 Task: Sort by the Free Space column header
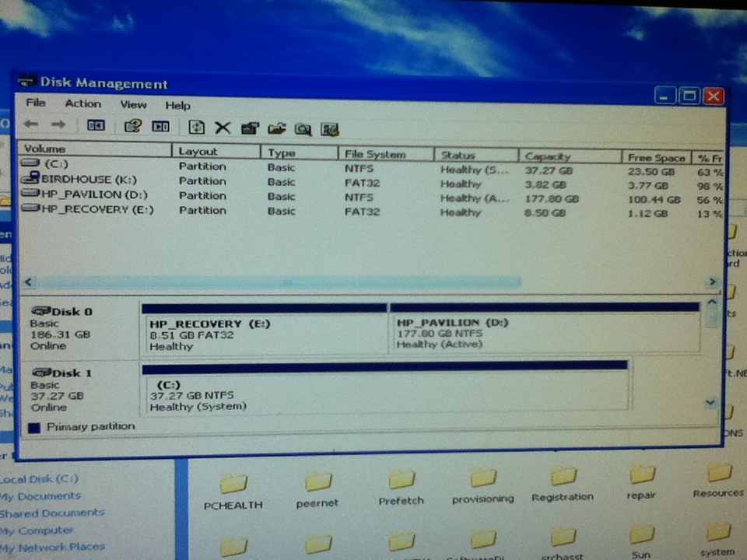point(657,158)
